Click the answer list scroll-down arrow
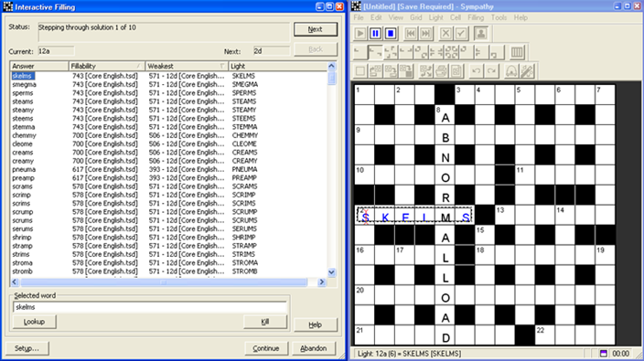This screenshot has height=361, width=644. pos(332,272)
